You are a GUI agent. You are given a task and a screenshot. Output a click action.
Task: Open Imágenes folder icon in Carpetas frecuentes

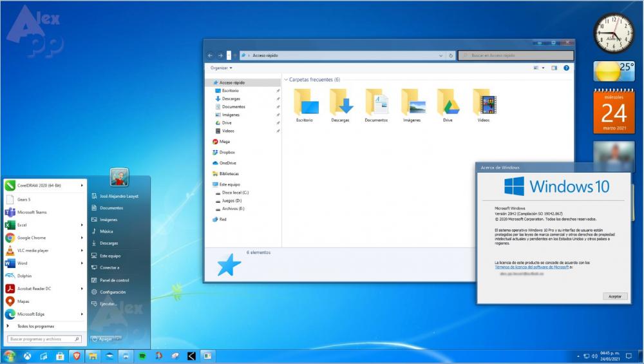412,106
